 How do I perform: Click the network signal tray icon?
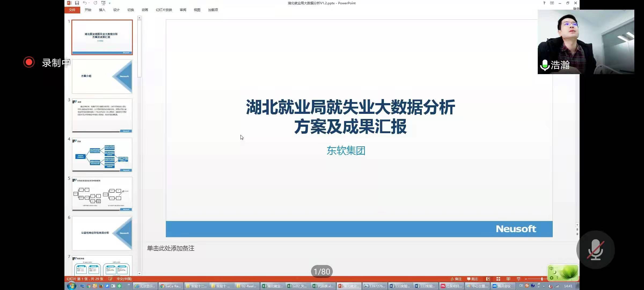click(x=557, y=286)
